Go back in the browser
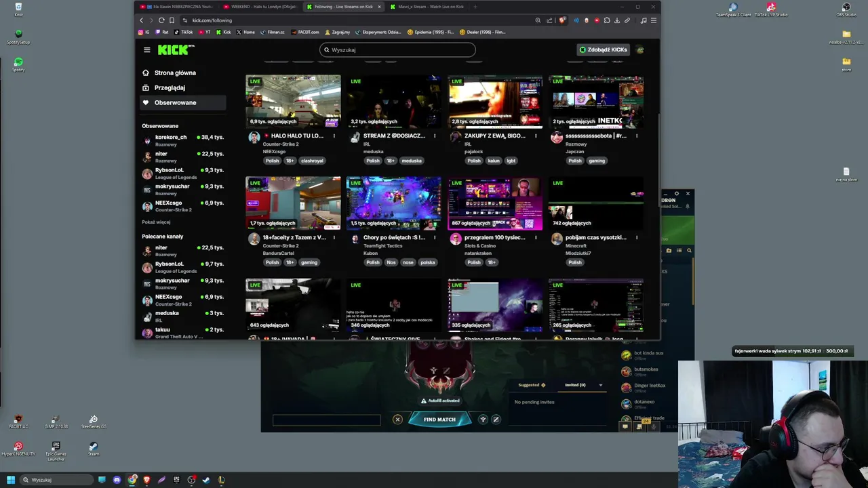The image size is (868, 488). pyautogui.click(x=142, y=20)
